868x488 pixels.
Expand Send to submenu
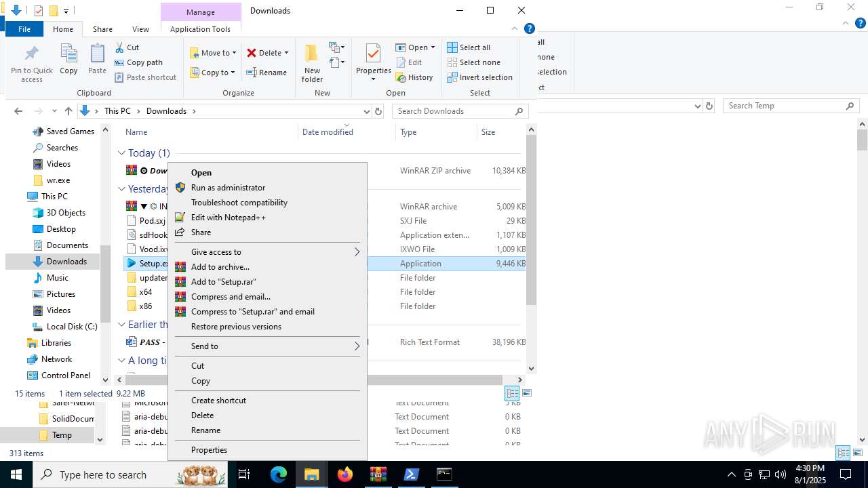(267, 346)
